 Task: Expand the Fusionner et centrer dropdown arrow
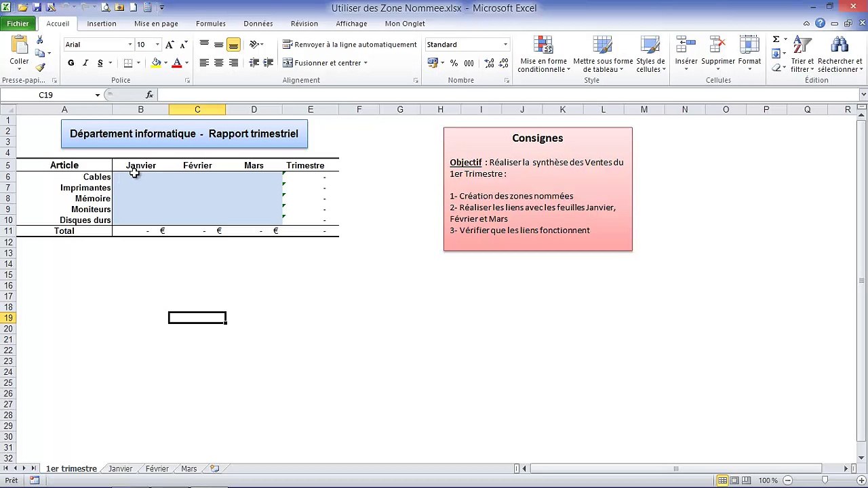366,63
